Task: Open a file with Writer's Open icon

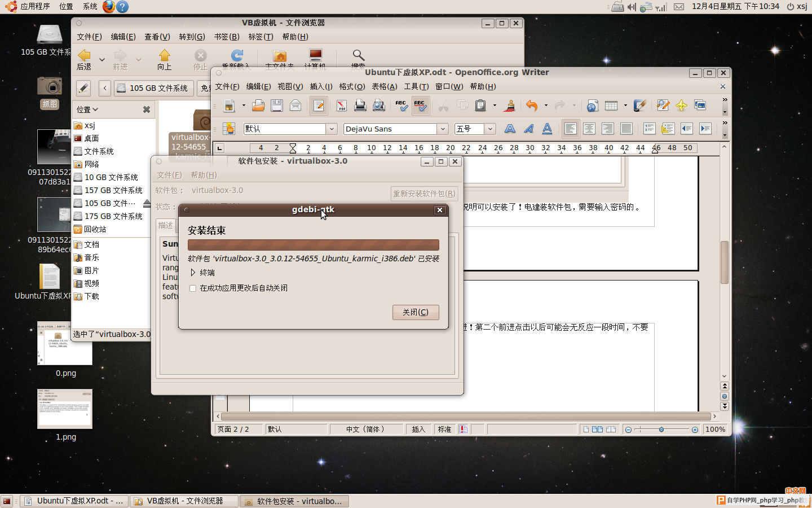Action: (x=258, y=106)
